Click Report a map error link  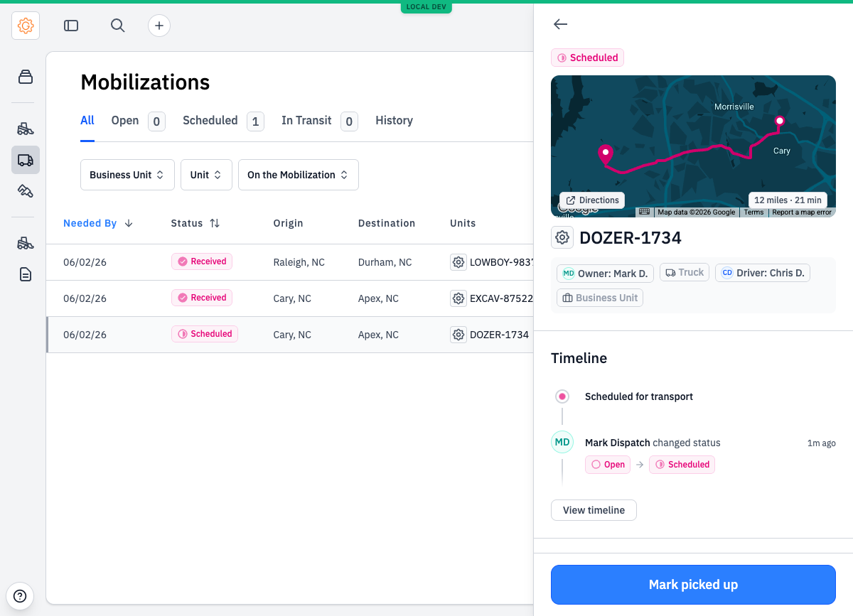tap(802, 212)
